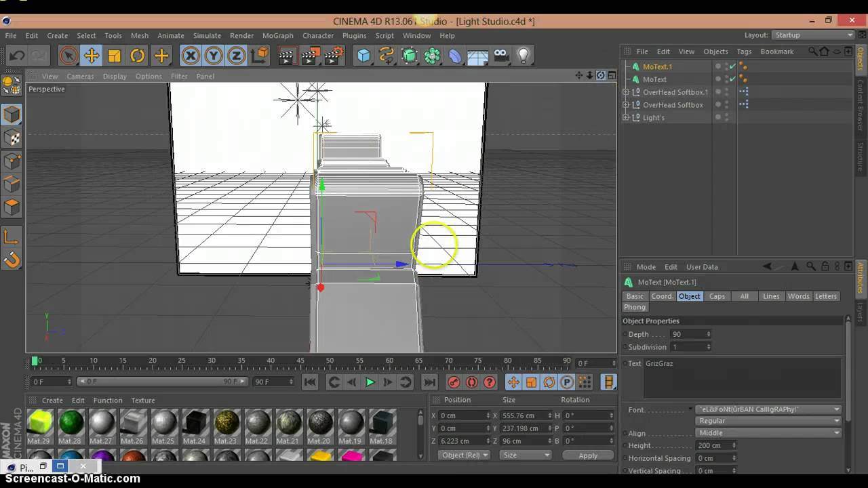Click the Apply button
Viewport: 868px width, 488px height.
pos(588,455)
